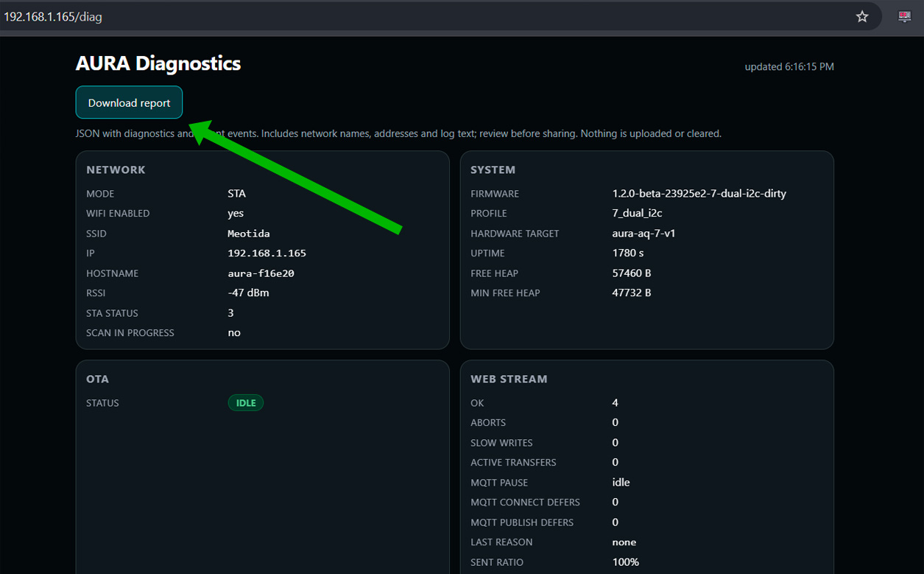924x574 pixels.
Task: Click the SCAN IN PROGRESS value no
Action: [x=234, y=332]
